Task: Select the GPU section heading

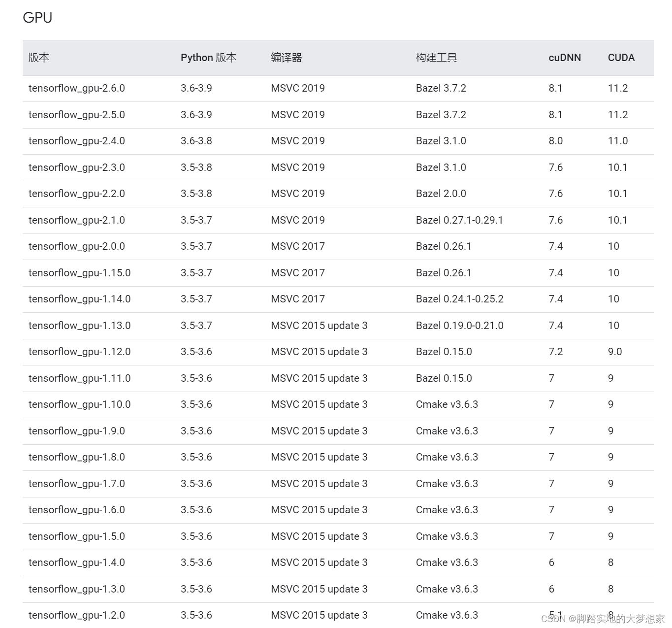Action: (x=37, y=18)
